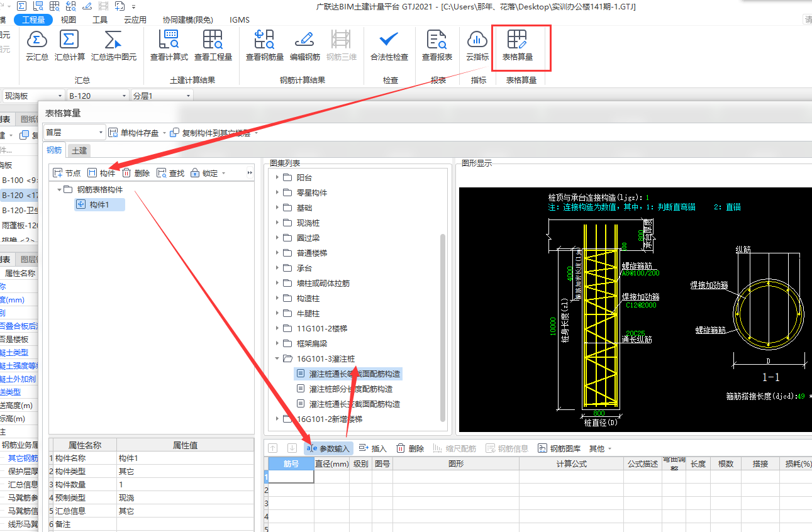Click the 构件数量 value cell

185,485
